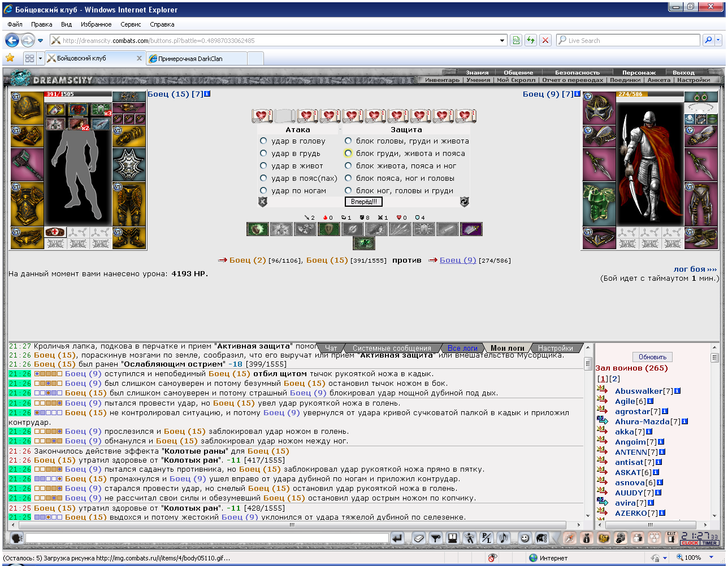The image size is (728, 566).
Task: Use the green shield combat skill icon
Action: pos(328,229)
